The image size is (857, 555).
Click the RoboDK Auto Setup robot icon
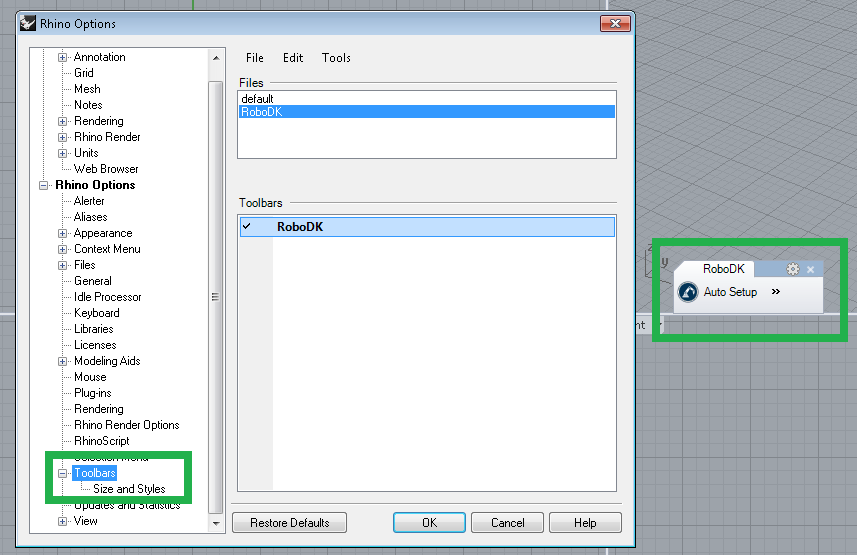point(687,292)
